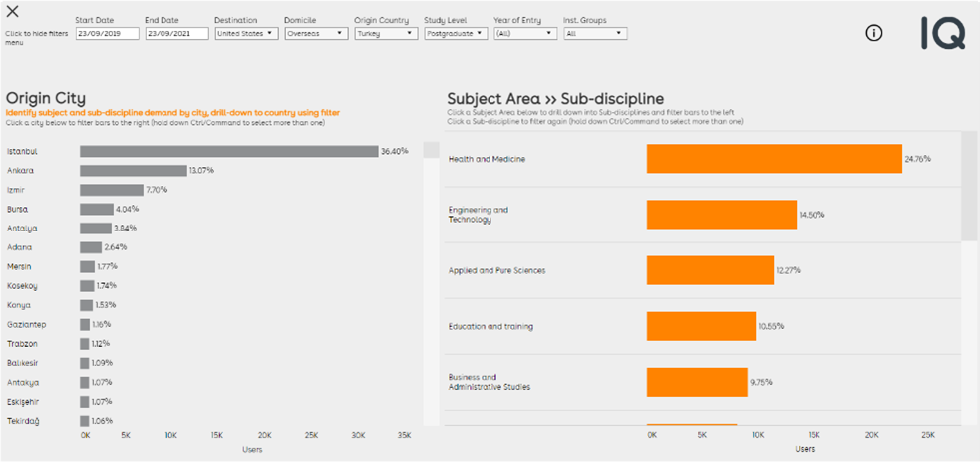Open the Origin Country dropdown showing Turkey

point(385,33)
